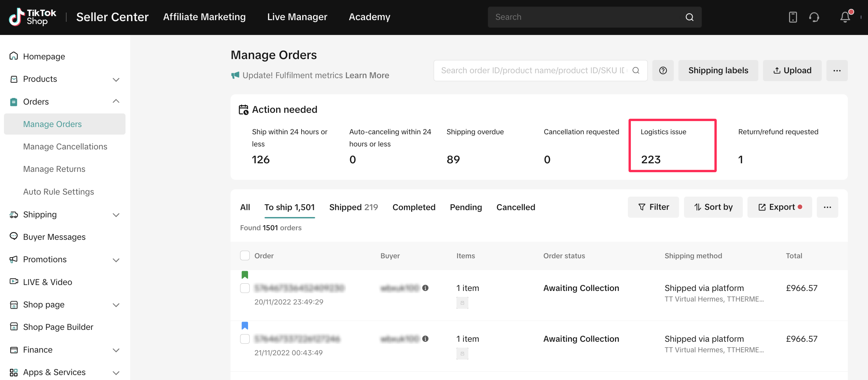Click the Shop page storefront icon
Image resolution: width=868 pixels, height=380 pixels.
[x=14, y=305]
